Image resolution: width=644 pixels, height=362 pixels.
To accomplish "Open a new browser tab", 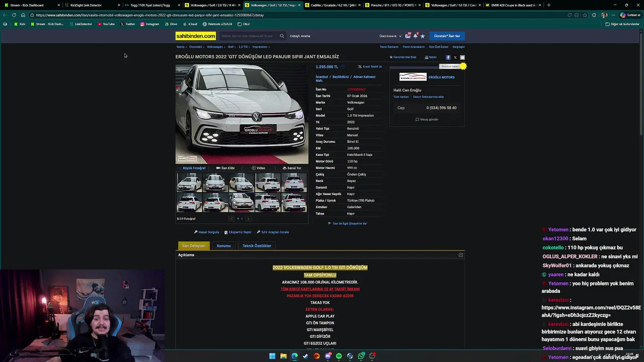I will [x=548, y=5].
